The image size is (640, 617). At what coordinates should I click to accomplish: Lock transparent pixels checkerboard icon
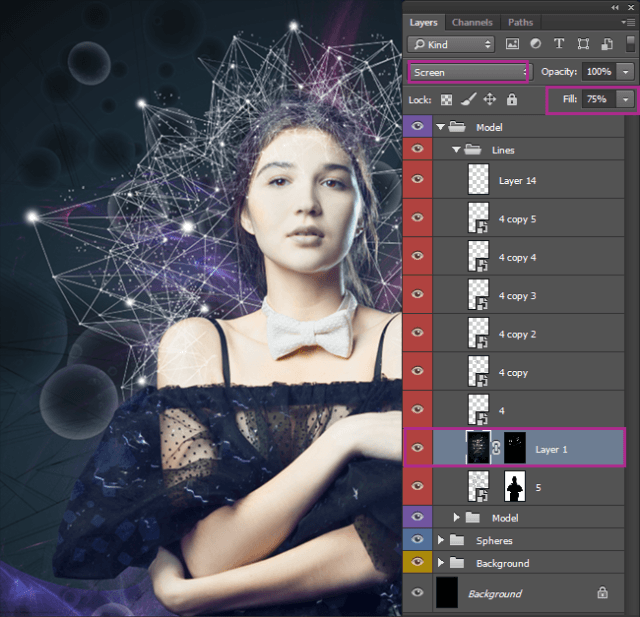pos(447,100)
